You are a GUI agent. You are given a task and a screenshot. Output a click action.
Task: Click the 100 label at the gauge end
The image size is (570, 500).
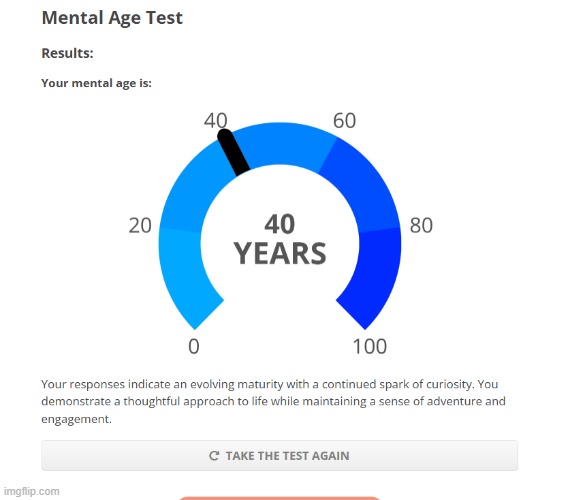point(370,346)
